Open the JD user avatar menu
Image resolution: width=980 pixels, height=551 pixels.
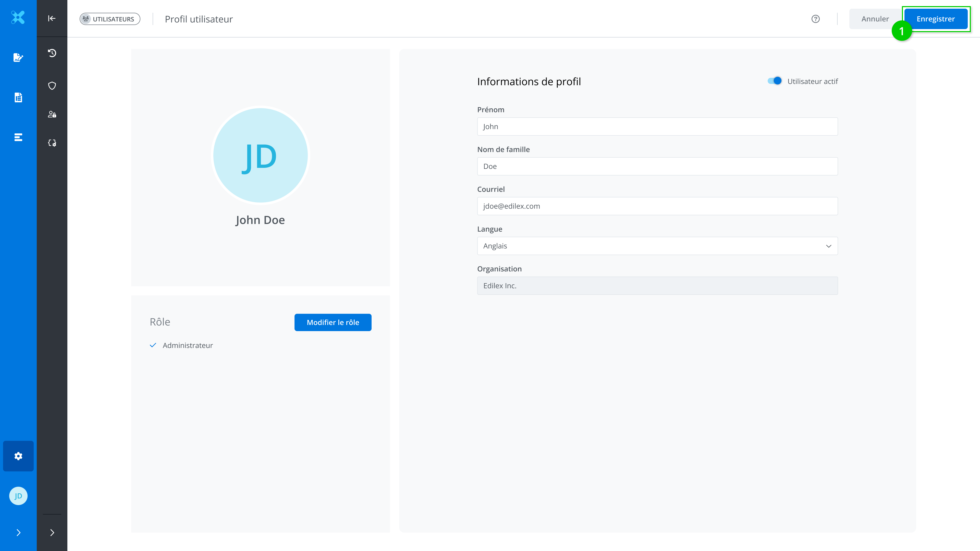18,496
